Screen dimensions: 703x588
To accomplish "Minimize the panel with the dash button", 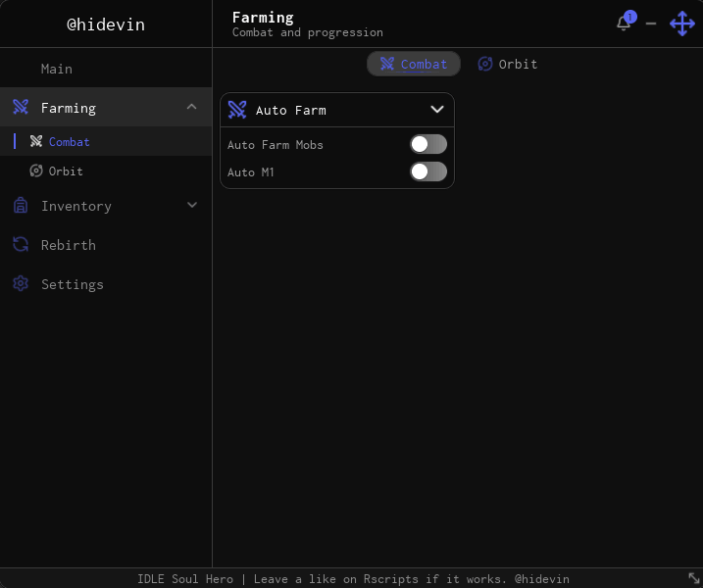I will pos(651,24).
